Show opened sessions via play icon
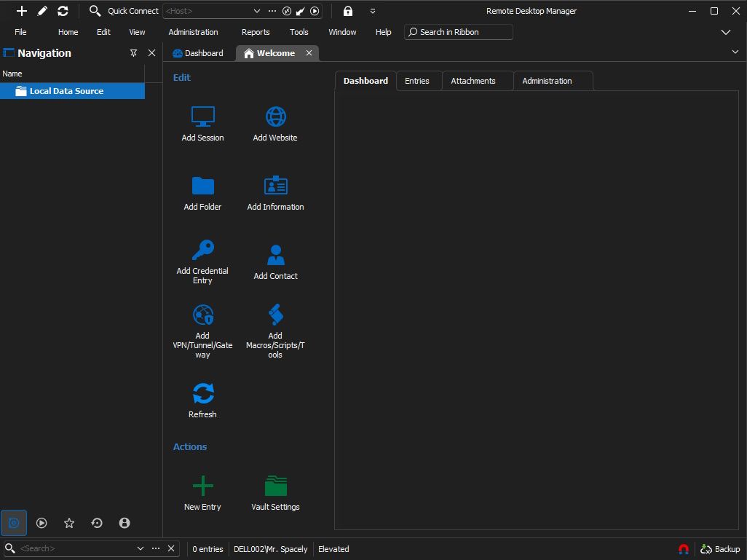 click(41, 523)
